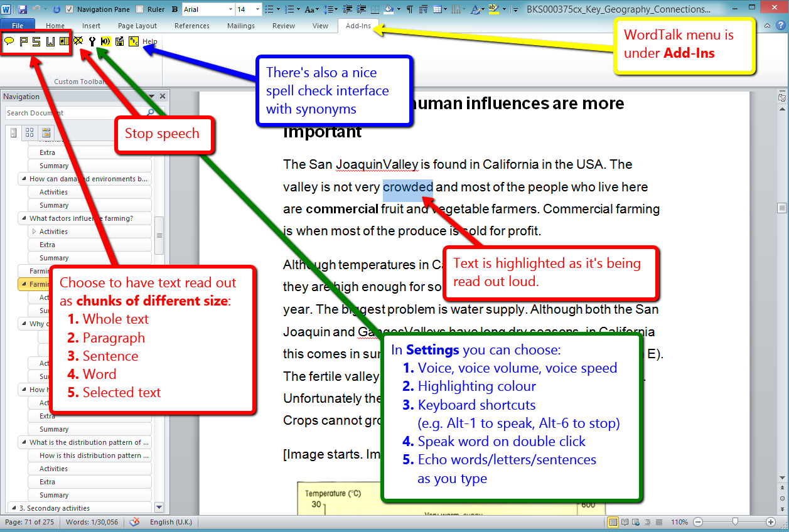Open the bullets list dropdown arrow
Screen dimensions: 789x532
click(x=278, y=9)
